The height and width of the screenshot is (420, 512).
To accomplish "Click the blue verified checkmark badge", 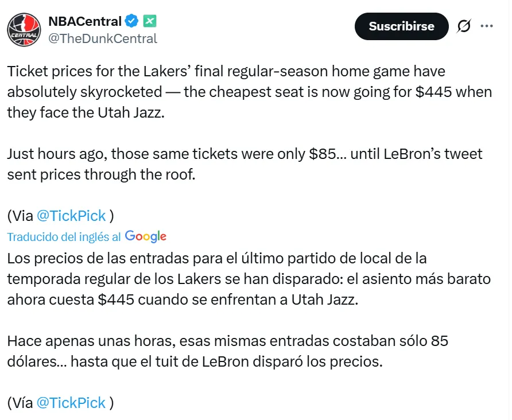I will (132, 22).
